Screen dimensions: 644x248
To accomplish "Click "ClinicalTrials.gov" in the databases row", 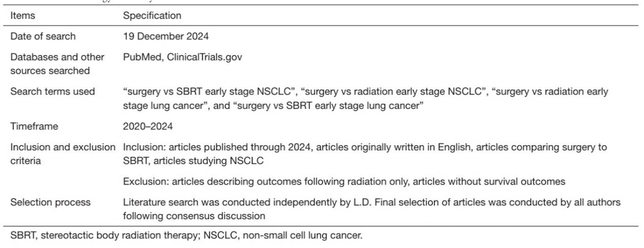I will click(x=204, y=57).
